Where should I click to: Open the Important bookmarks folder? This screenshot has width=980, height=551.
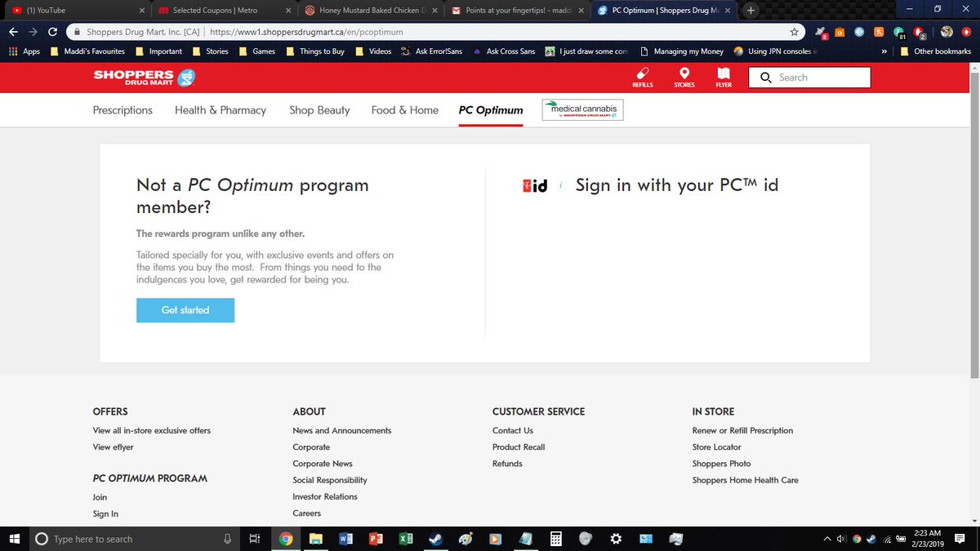[x=158, y=51]
